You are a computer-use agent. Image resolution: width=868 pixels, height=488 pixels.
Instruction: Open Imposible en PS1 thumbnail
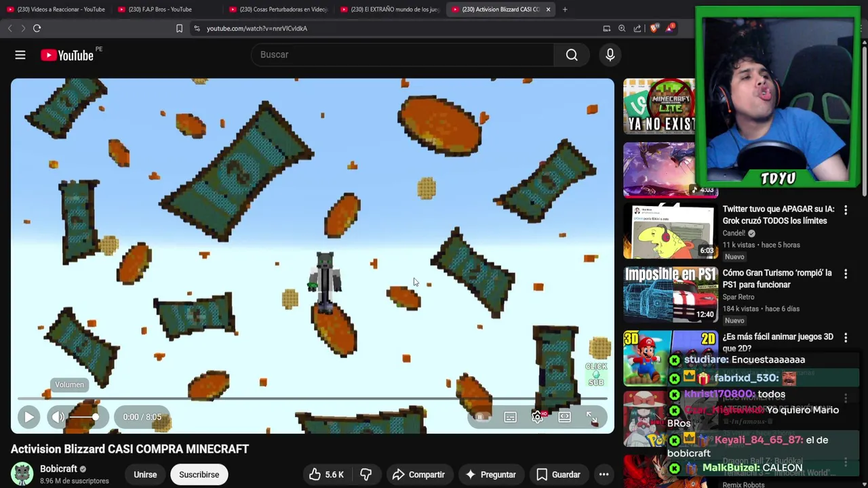coord(670,296)
